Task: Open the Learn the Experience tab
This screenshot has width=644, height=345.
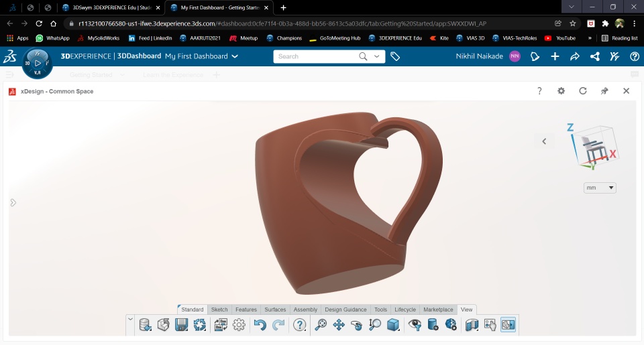Action: tap(173, 74)
